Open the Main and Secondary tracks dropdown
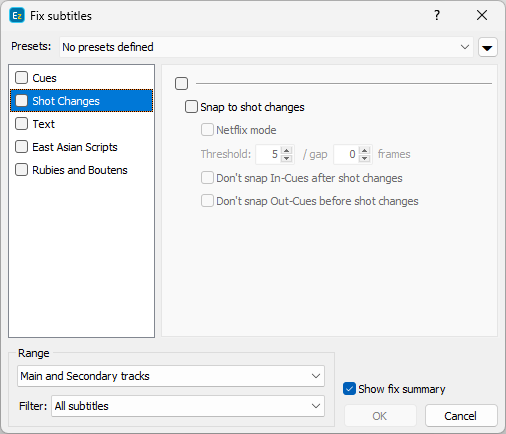Image resolution: width=506 pixels, height=434 pixels. (171, 376)
